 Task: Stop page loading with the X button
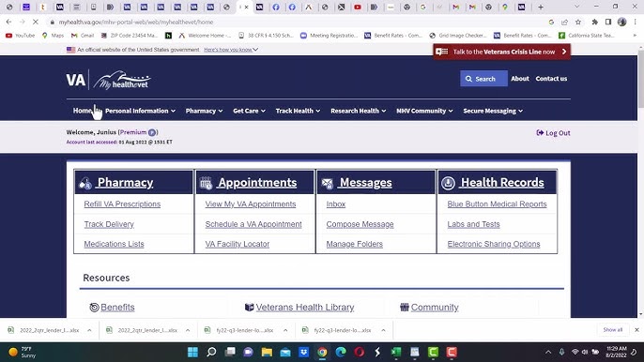[36, 22]
